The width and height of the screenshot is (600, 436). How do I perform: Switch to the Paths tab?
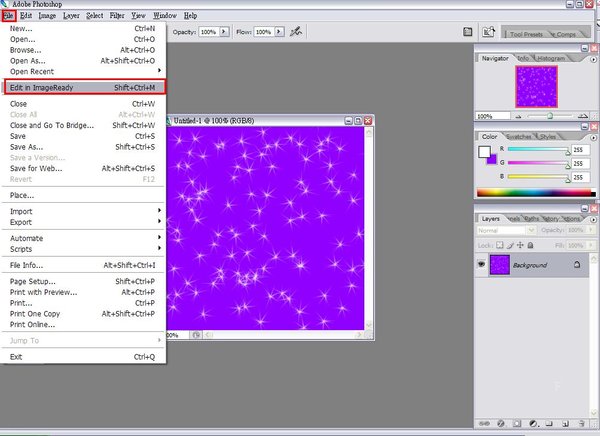click(532, 219)
